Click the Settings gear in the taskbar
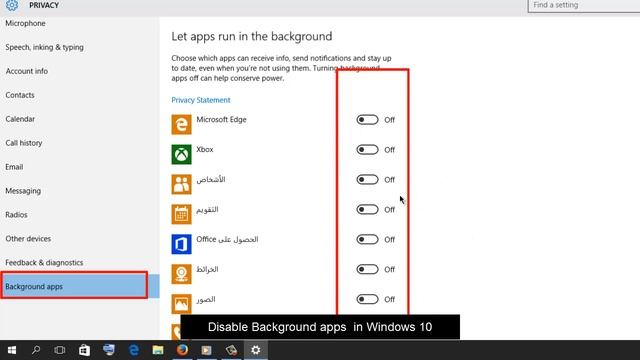 pos(256,350)
